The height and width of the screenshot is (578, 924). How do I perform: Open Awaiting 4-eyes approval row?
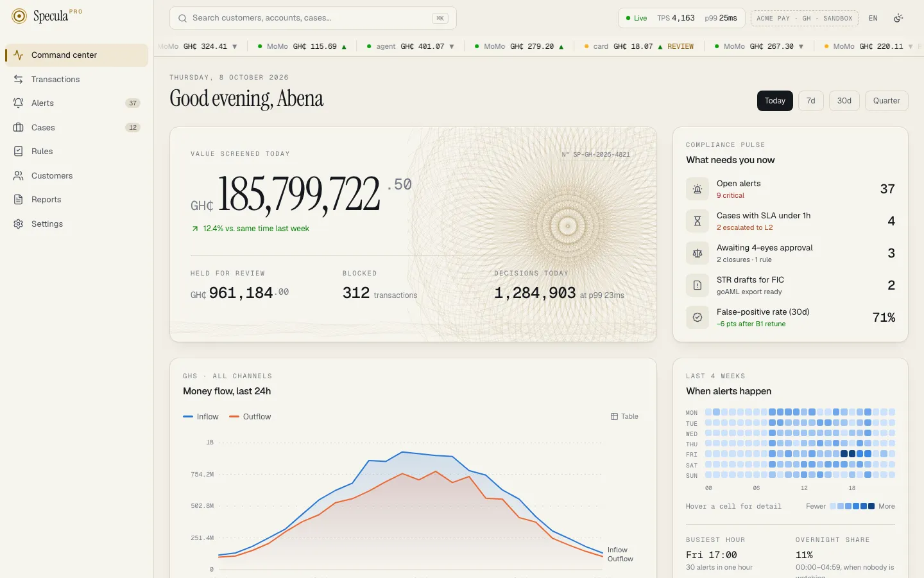point(791,253)
